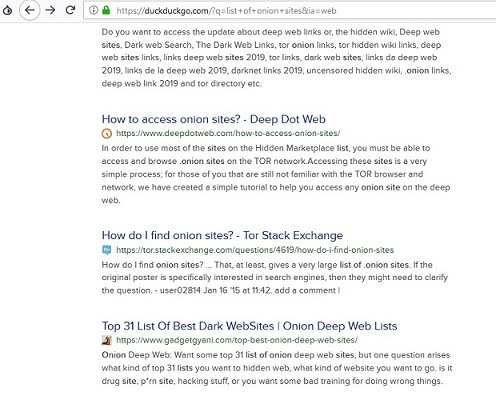Click the gadgetgyani result snippet text
496x400 pixels.
tap(277, 368)
